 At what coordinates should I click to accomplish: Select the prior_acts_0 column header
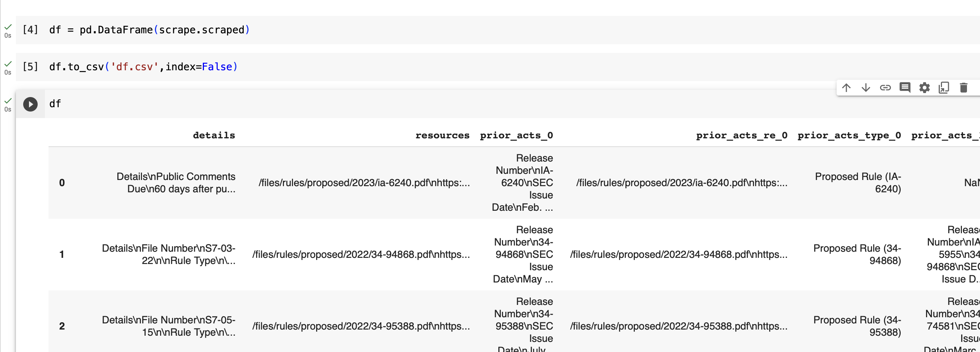click(516, 135)
